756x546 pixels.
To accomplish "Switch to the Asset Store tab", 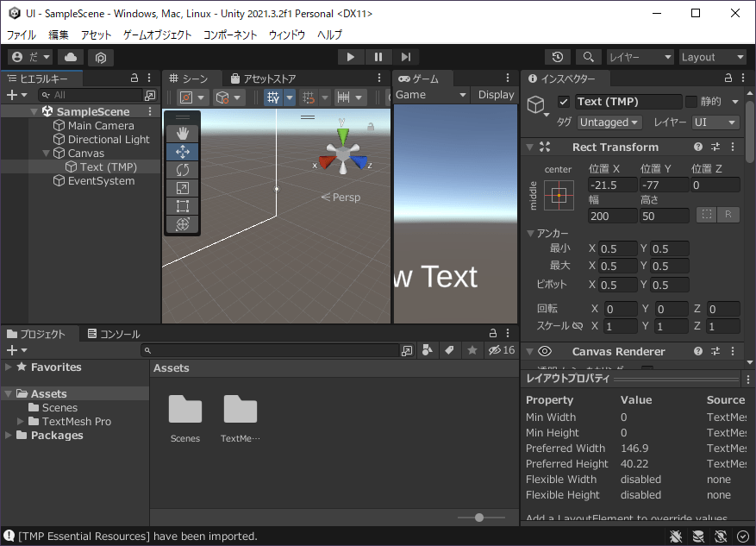I will coord(263,78).
